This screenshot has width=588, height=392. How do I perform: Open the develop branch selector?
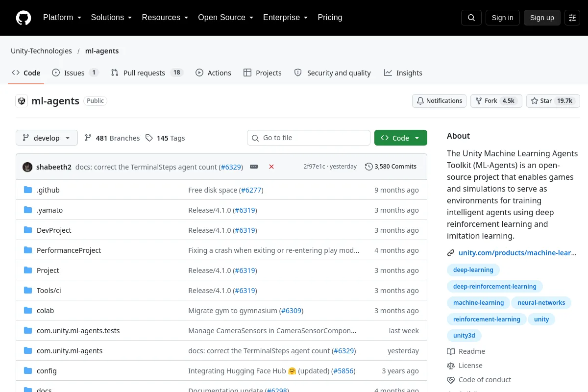47,138
